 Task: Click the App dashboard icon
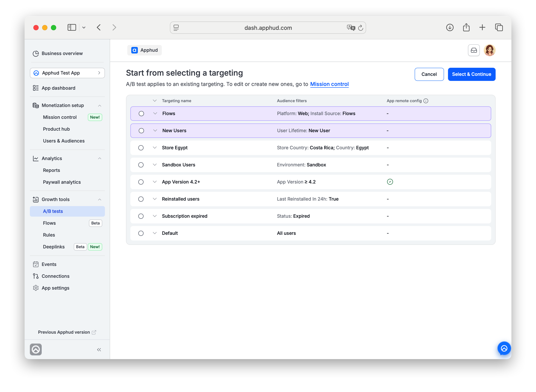click(36, 88)
